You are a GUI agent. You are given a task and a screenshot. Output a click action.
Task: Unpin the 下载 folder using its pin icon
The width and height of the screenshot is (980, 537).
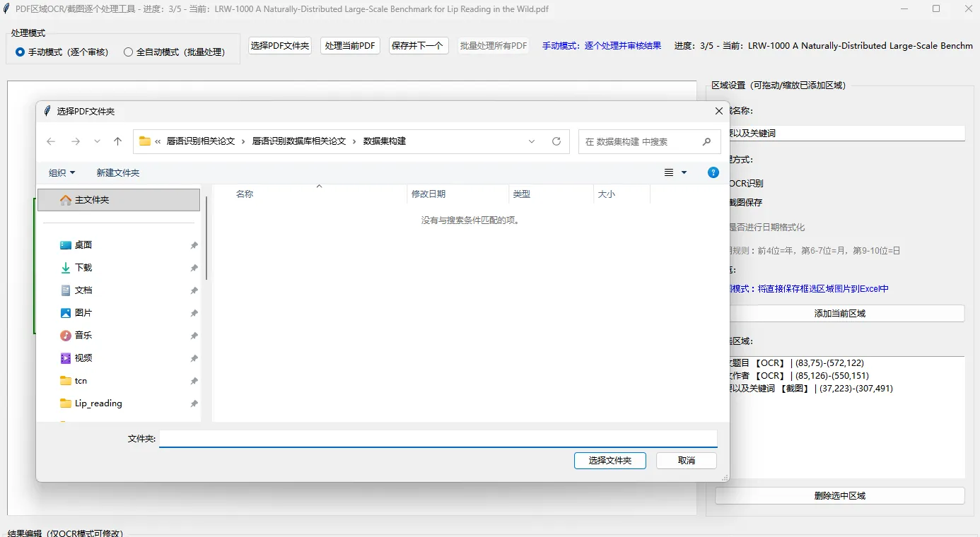(193, 267)
